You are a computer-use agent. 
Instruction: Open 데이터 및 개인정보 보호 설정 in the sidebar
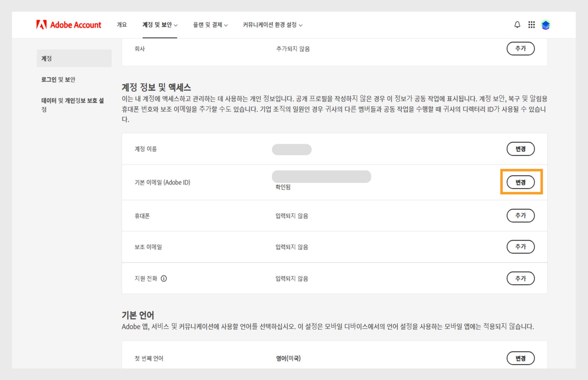pos(73,105)
